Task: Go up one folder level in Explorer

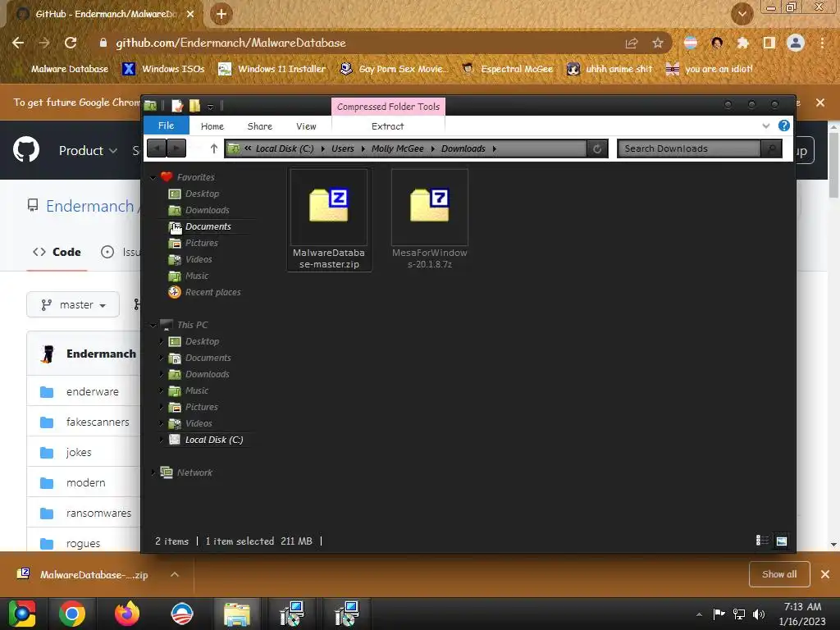Action: (x=214, y=149)
